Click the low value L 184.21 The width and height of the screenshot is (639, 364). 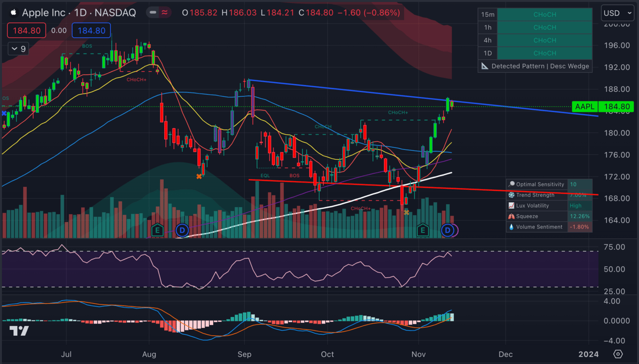click(278, 13)
